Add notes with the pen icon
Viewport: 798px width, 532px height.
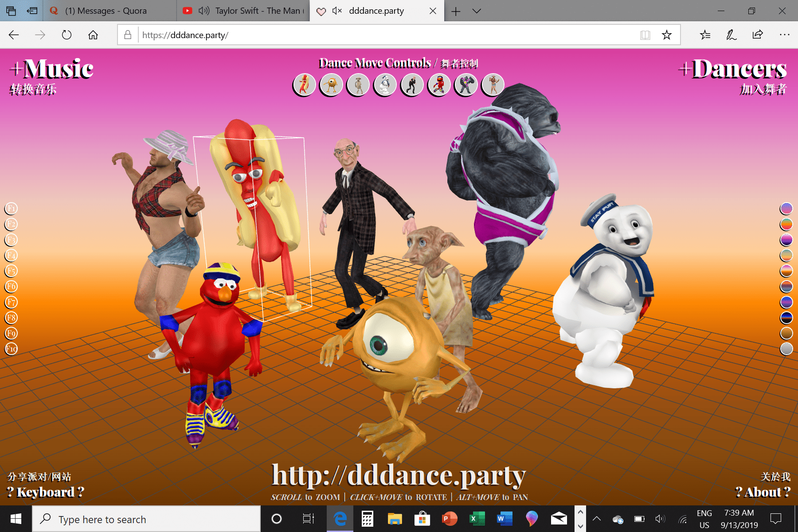click(731, 35)
